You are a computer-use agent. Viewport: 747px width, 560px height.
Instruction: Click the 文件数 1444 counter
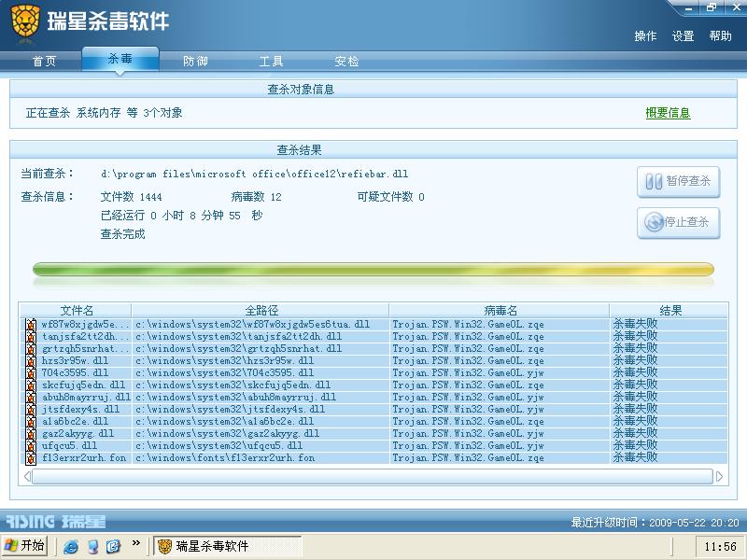tap(131, 197)
